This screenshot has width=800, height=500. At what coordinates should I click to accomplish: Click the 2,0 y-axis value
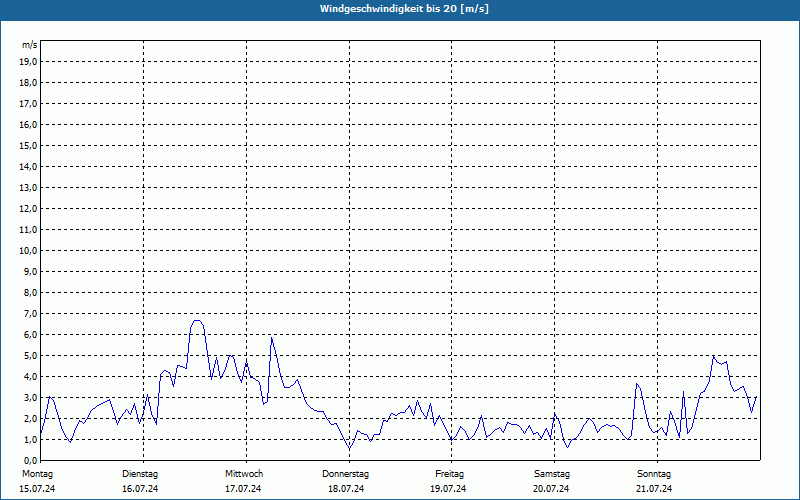coord(30,418)
